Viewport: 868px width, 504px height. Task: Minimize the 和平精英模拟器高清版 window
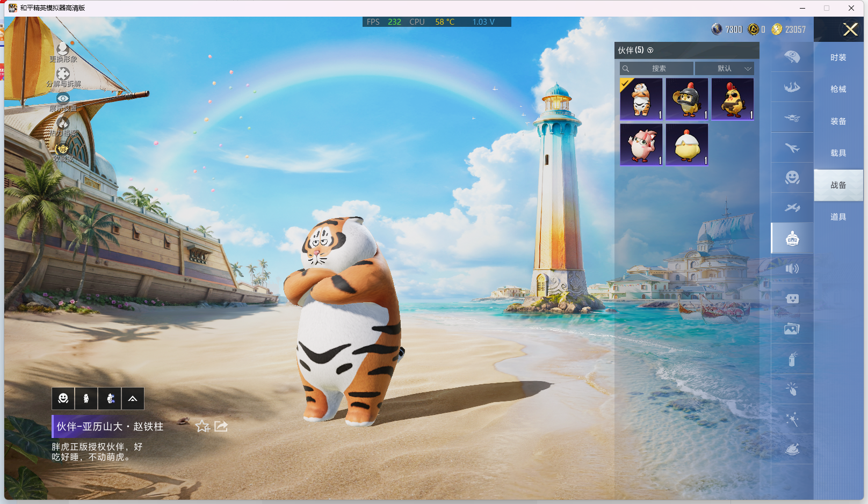802,8
